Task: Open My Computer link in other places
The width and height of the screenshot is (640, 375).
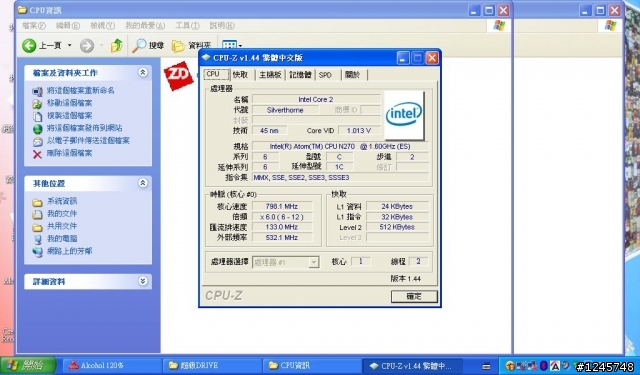Action: pyautogui.click(x=62, y=238)
